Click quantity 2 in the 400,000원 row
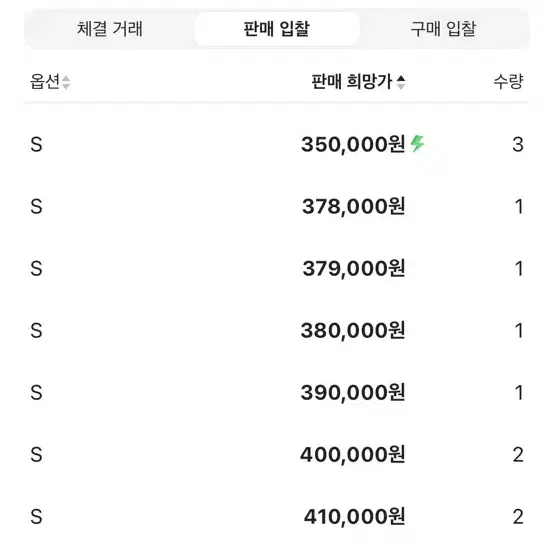Image resolution: width=554 pixels, height=554 pixels. [518, 455]
